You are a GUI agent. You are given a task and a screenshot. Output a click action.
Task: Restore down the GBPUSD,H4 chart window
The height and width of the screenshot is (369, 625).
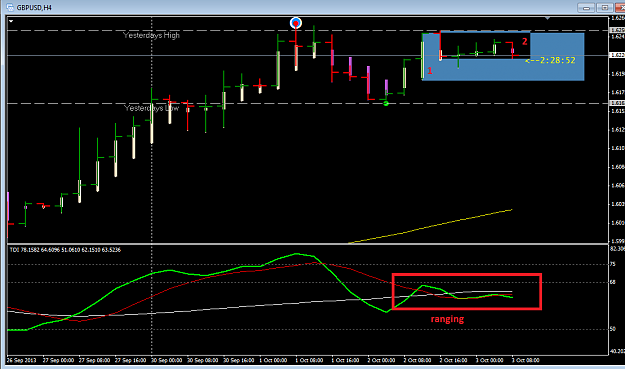pos(605,8)
